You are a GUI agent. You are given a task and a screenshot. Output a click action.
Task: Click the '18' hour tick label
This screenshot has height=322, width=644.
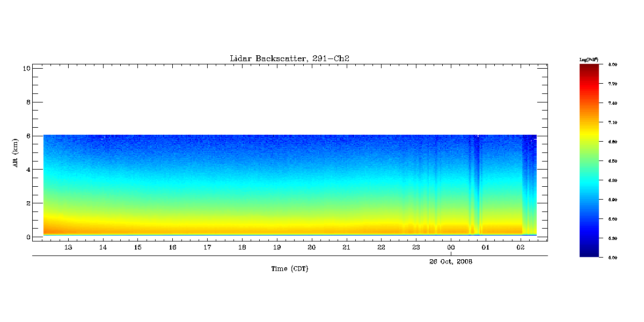[242, 247]
